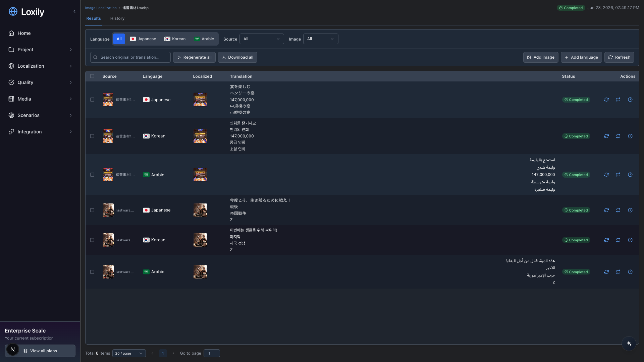The height and width of the screenshot is (362, 644).
Task: Click the repeat-arrows icon in the 运营素材1 Japanese row
Action: click(x=618, y=100)
